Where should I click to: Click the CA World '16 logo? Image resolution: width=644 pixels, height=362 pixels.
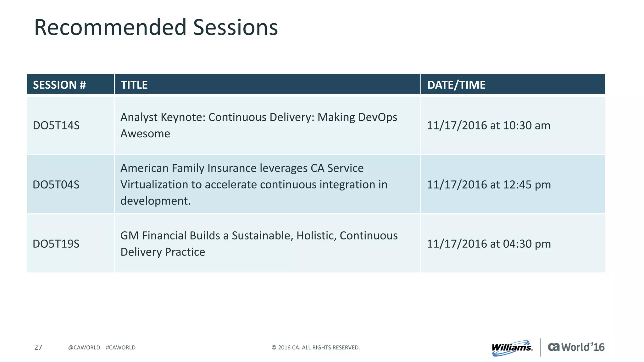coord(576,347)
